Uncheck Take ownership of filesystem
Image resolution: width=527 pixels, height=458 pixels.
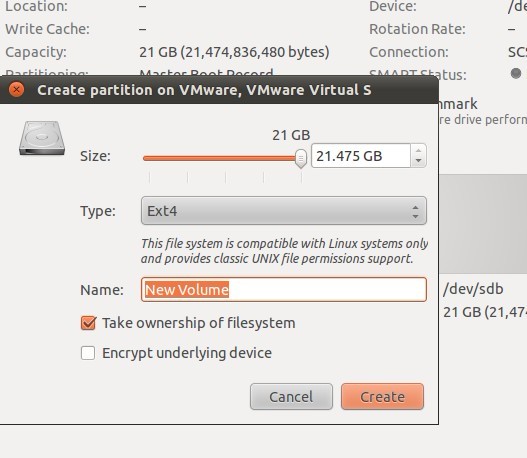click(88, 323)
